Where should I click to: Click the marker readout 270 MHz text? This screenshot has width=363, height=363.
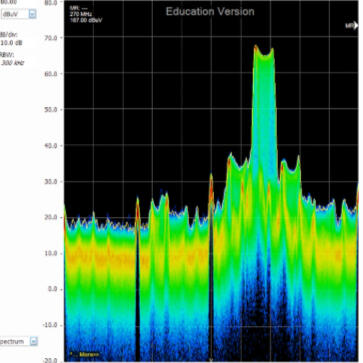pyautogui.click(x=81, y=14)
